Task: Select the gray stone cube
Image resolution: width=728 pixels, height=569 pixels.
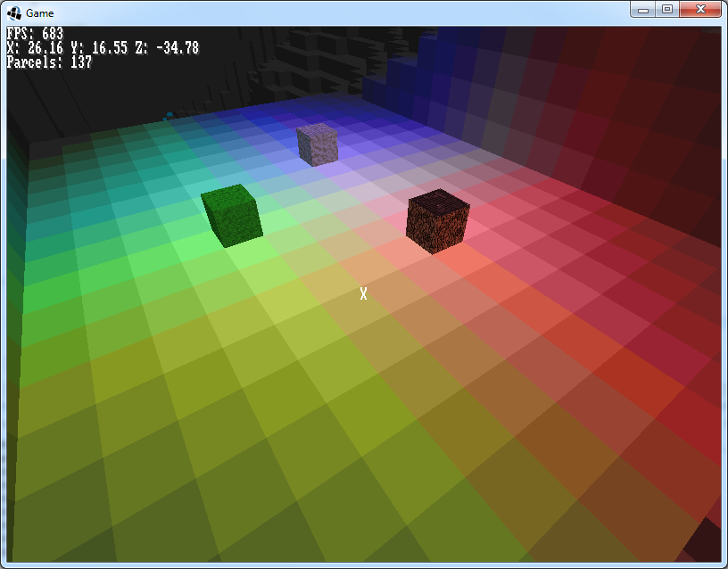Action: click(317, 144)
